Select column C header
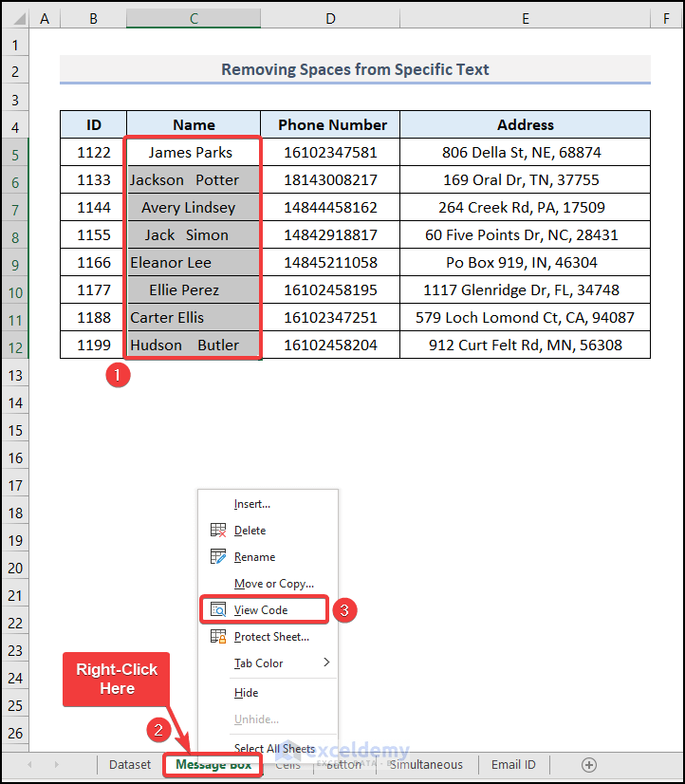This screenshot has width=685, height=784. [x=194, y=18]
